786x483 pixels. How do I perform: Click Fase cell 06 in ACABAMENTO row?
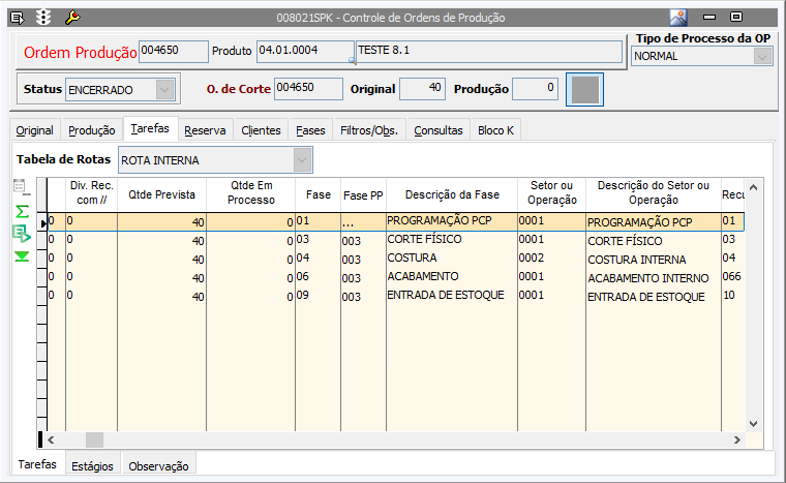coord(318,277)
